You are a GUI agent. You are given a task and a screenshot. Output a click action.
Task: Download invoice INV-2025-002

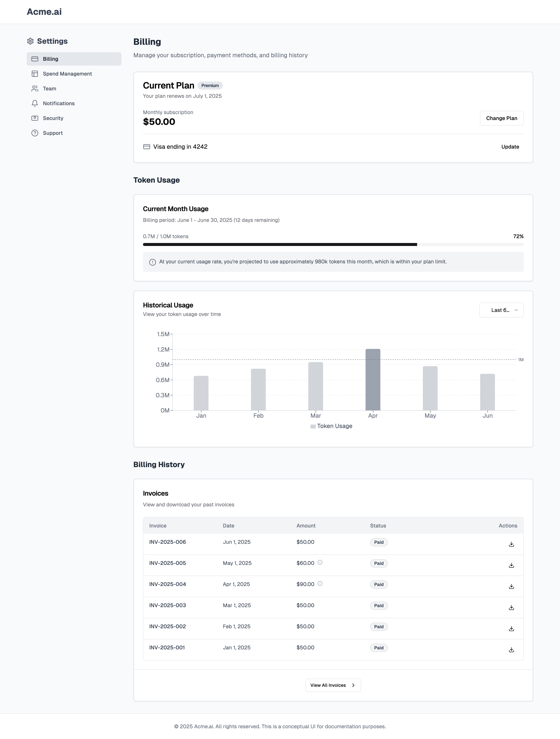pyautogui.click(x=511, y=629)
